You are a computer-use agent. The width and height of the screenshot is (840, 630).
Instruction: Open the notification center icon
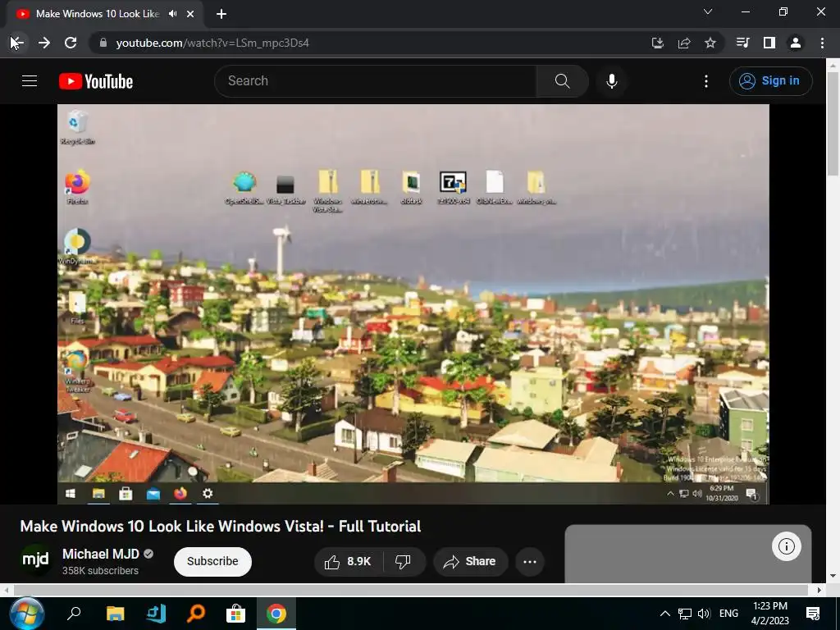(x=813, y=614)
